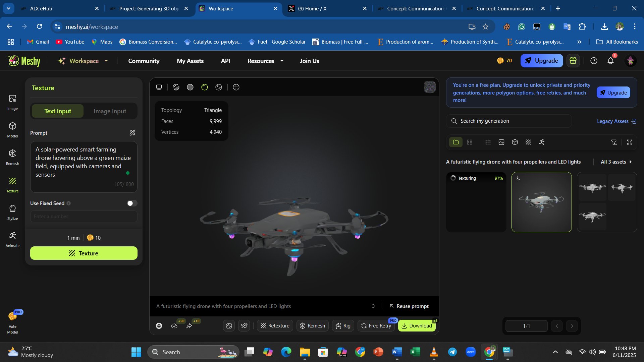This screenshot has width=644, height=362.
Task: Select folder view in the assets toolbar
Action: tap(455, 142)
